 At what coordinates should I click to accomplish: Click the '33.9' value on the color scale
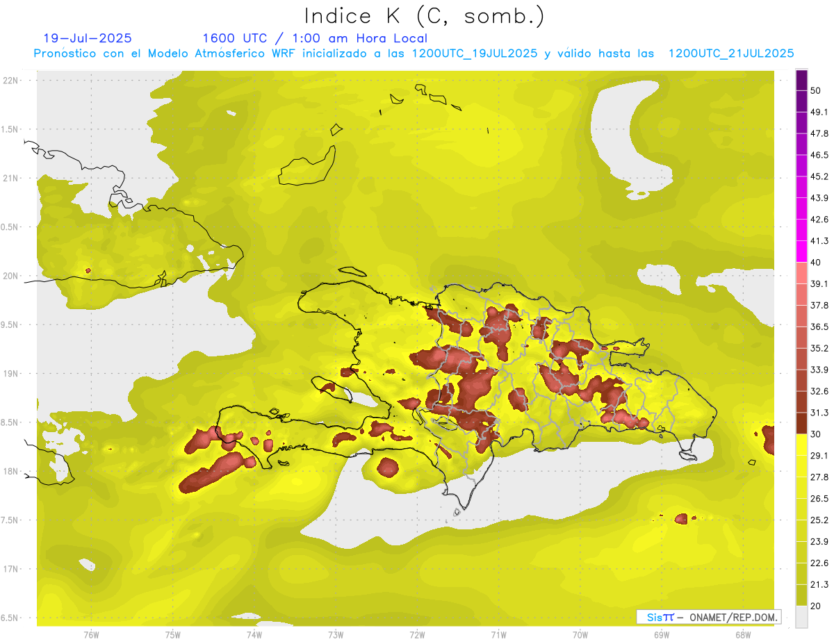coord(819,370)
